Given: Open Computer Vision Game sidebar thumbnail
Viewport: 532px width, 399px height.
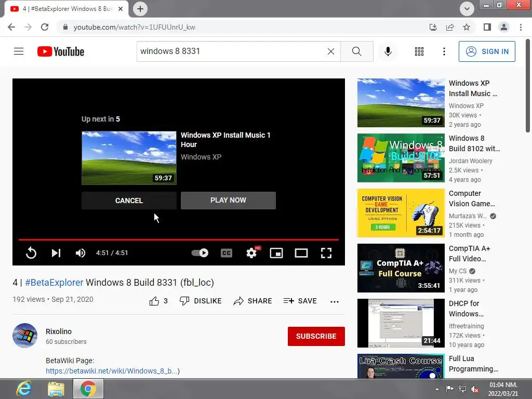Looking at the screenshot, I should pyautogui.click(x=401, y=213).
